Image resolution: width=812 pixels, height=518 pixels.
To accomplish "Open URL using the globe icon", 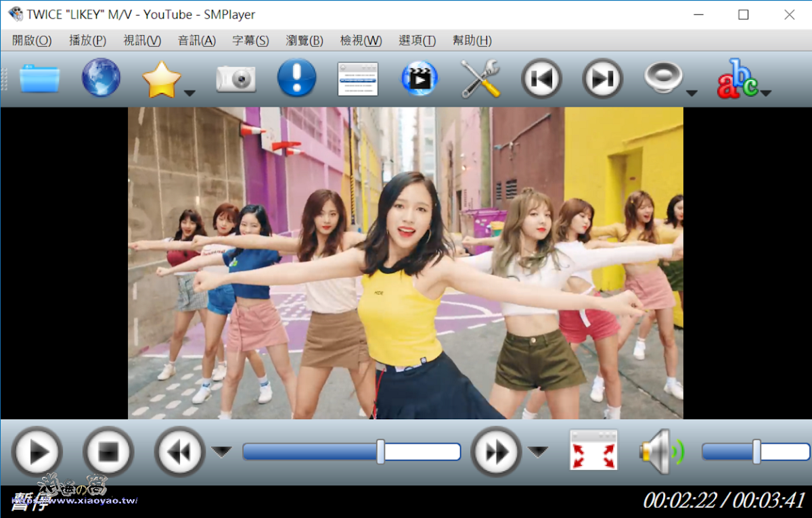I will [101, 78].
